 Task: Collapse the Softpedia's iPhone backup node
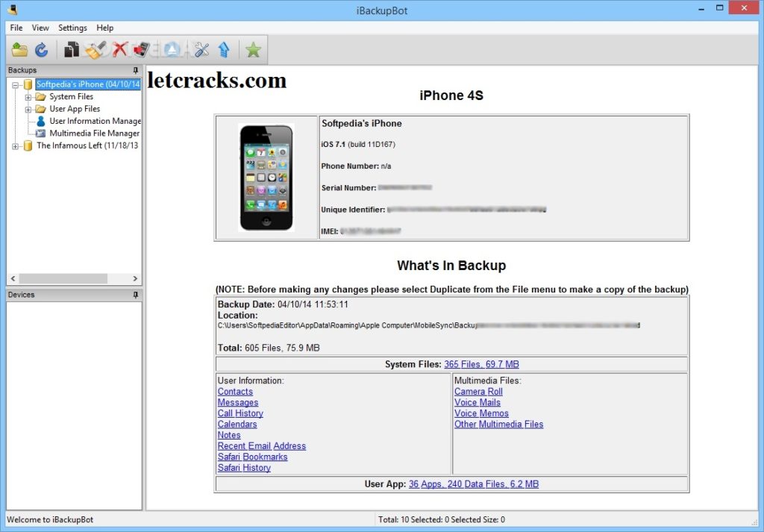pos(15,85)
